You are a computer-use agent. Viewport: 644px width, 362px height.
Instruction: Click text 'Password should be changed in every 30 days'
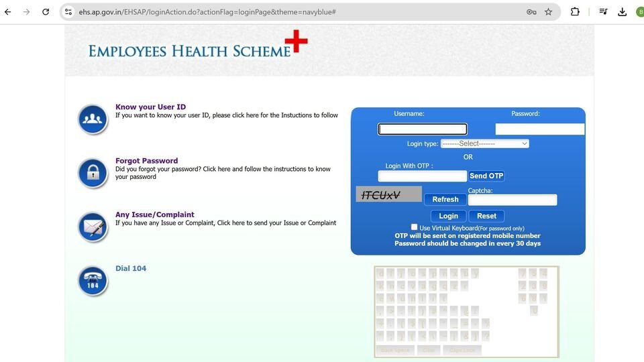pos(468,243)
